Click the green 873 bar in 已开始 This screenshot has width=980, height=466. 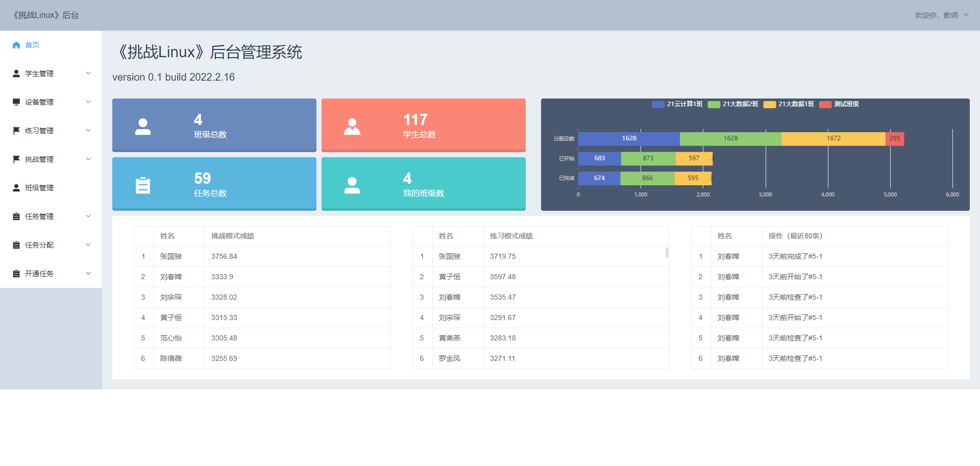pos(648,158)
